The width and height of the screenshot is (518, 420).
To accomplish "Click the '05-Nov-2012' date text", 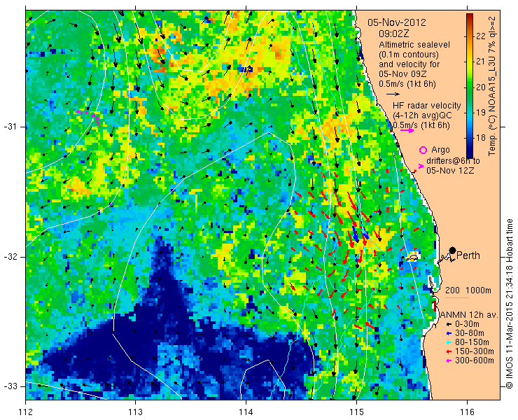I will coord(397,23).
